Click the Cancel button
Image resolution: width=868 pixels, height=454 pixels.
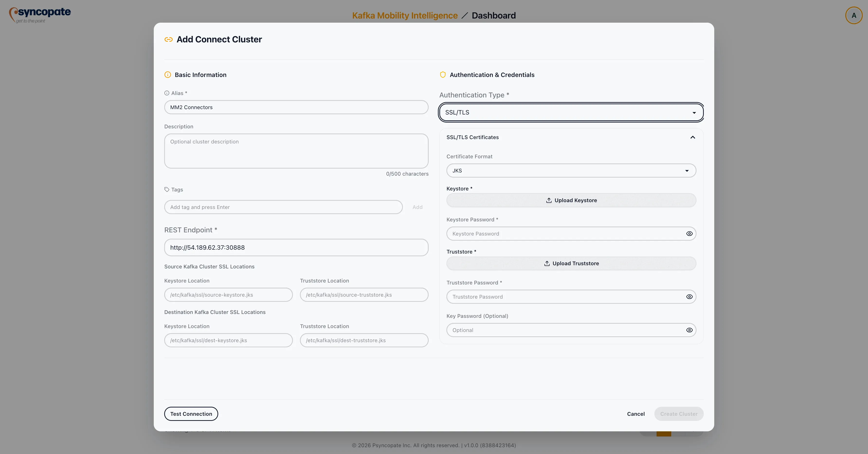pos(635,414)
